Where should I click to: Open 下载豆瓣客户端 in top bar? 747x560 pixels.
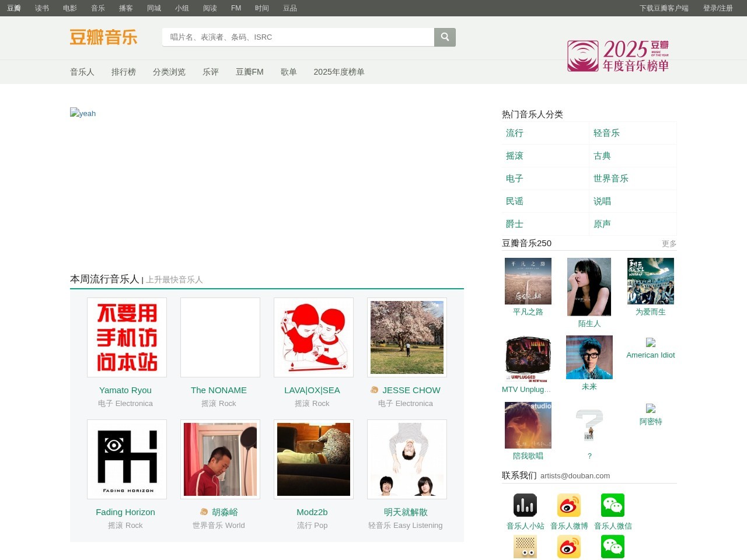(x=664, y=8)
